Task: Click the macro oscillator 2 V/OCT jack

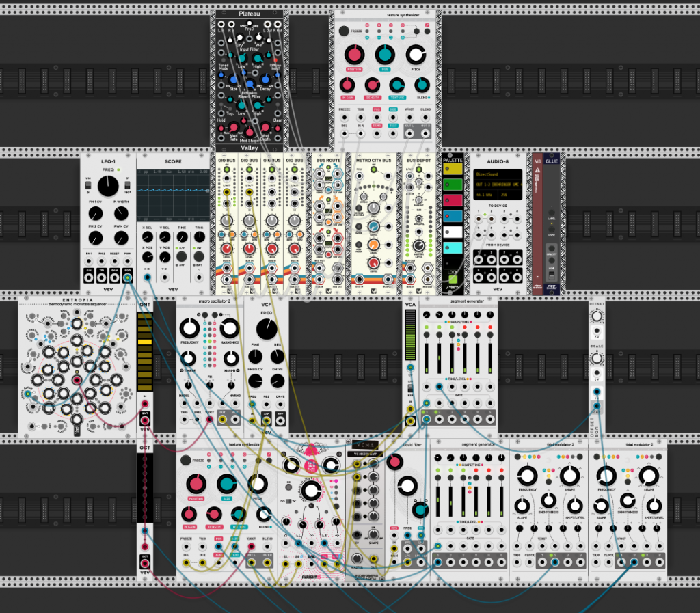Action: (209, 420)
